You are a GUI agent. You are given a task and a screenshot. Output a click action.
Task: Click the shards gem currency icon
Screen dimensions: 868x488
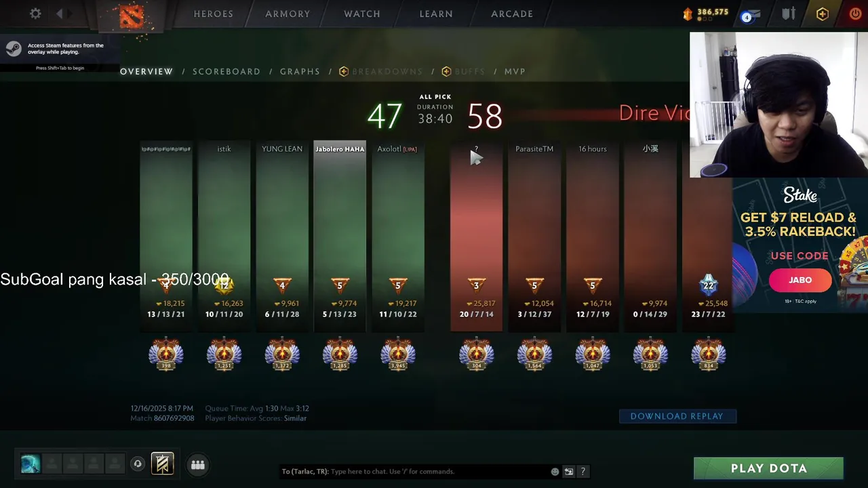tap(688, 14)
